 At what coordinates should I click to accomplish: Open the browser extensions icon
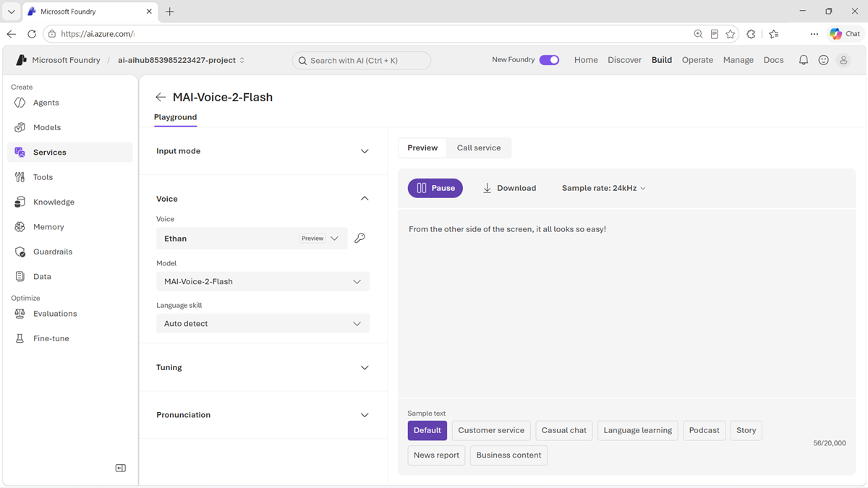[x=751, y=34]
